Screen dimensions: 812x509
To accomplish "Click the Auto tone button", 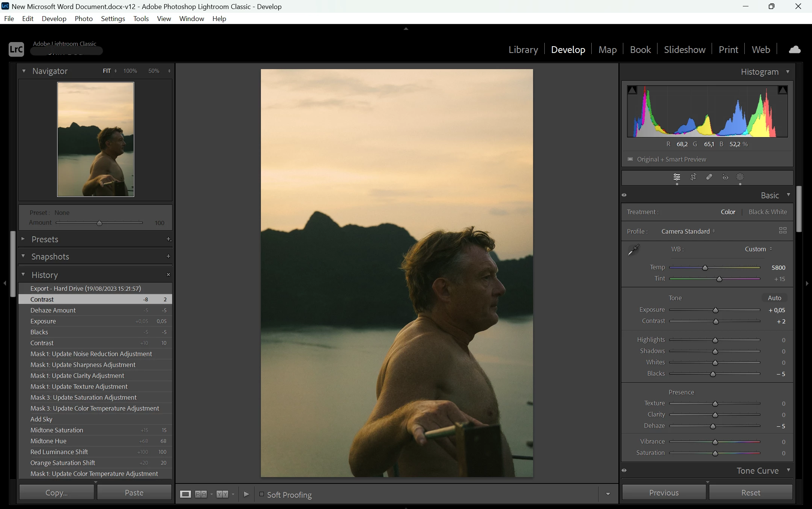I will pyautogui.click(x=774, y=298).
